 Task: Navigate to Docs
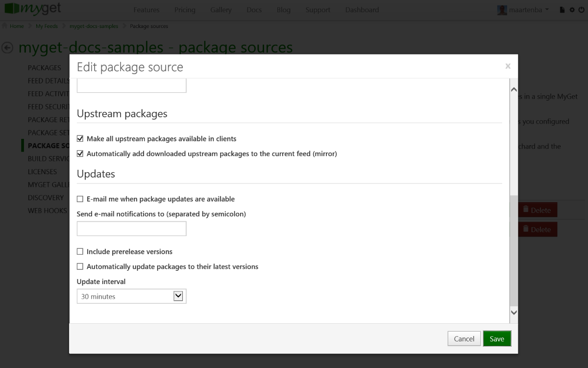click(254, 10)
